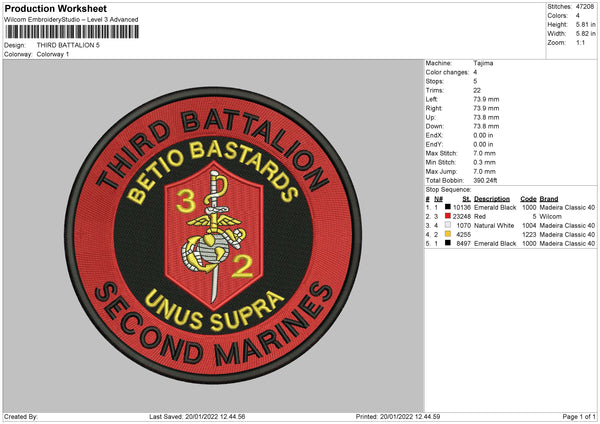Click the 'Up:' measurement label

pos(430,117)
